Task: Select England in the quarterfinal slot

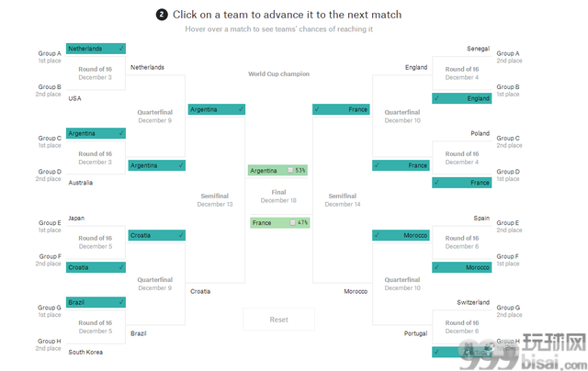Action: click(x=401, y=67)
